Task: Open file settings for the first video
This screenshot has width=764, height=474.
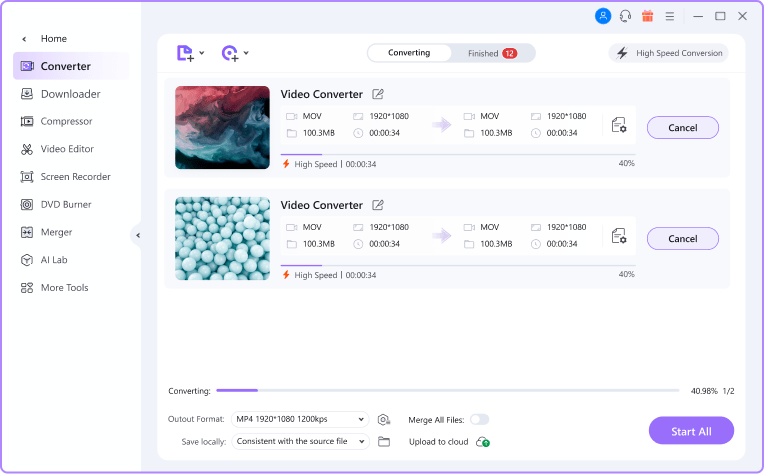Action: [619, 126]
